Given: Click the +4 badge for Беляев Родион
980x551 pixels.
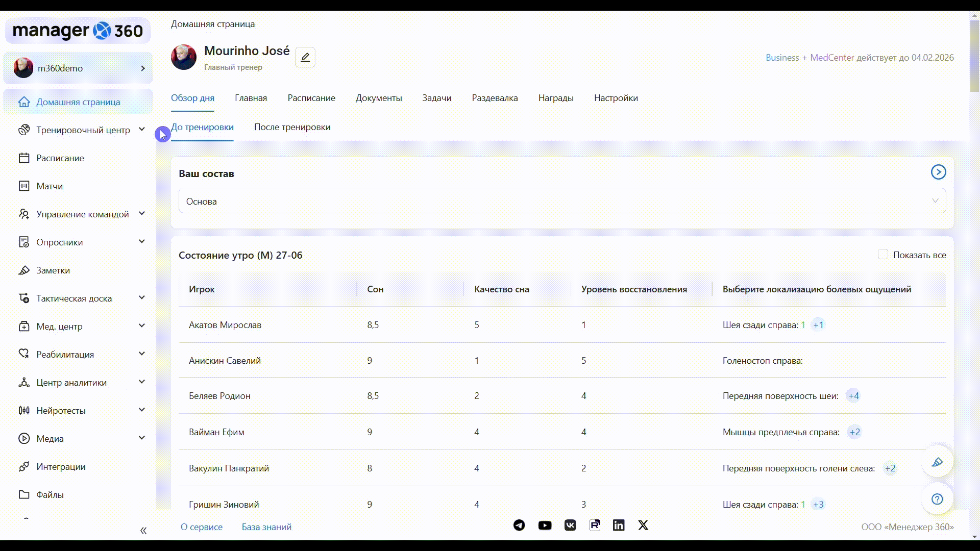Looking at the screenshot, I should pos(853,396).
